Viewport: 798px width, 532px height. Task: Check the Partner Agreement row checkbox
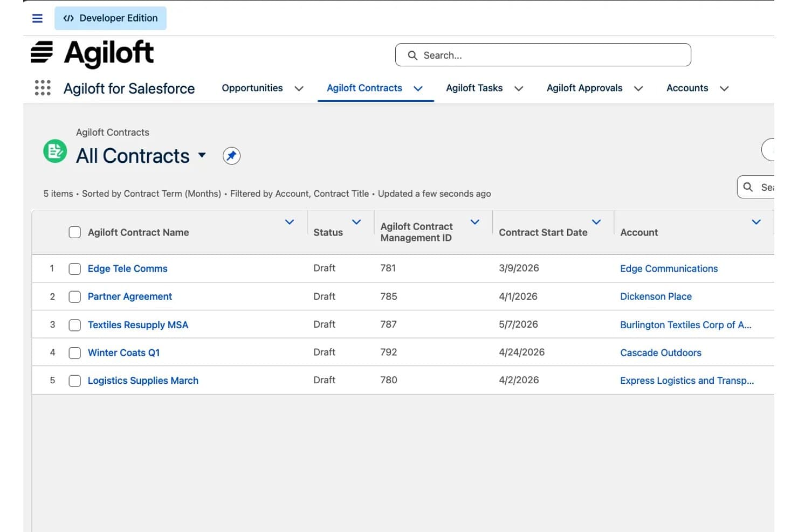coord(75,297)
